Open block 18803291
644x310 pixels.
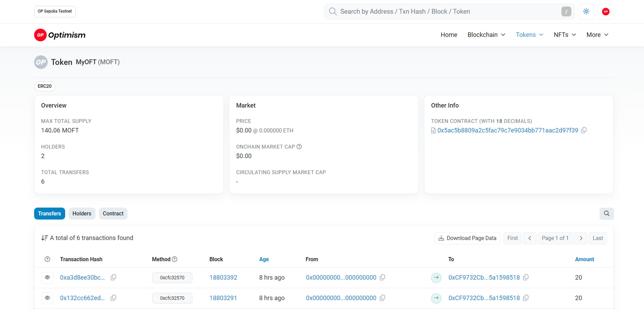[x=223, y=298]
